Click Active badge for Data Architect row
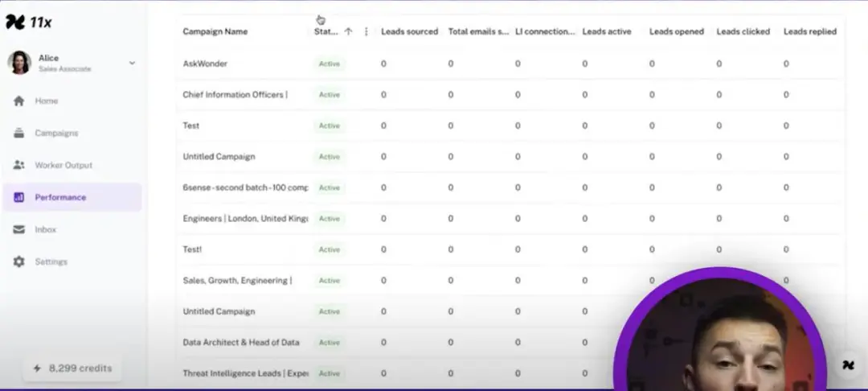The width and height of the screenshot is (868, 391). point(329,343)
